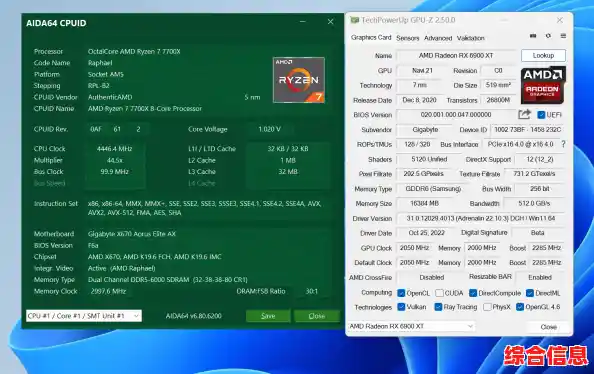
Task: Click the Close button in AIDA64 CPUID
Action: [x=316, y=316]
